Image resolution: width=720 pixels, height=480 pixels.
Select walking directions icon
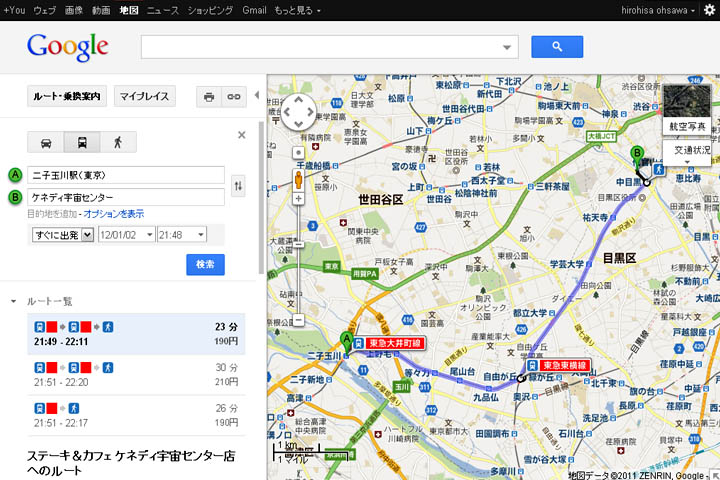coord(118,142)
